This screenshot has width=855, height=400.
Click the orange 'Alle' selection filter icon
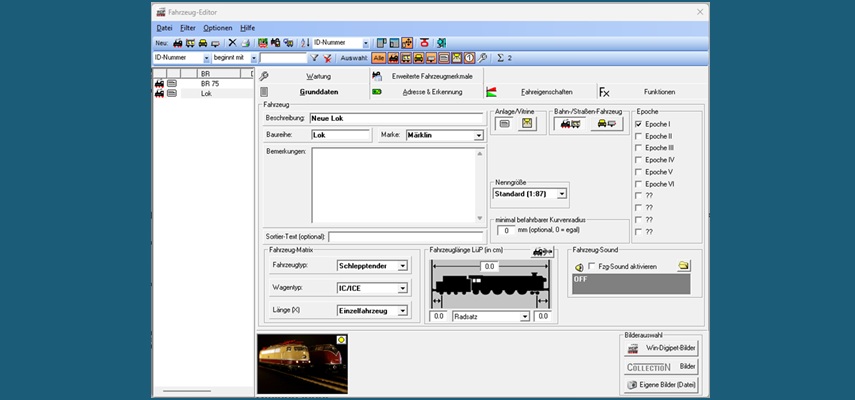point(379,58)
